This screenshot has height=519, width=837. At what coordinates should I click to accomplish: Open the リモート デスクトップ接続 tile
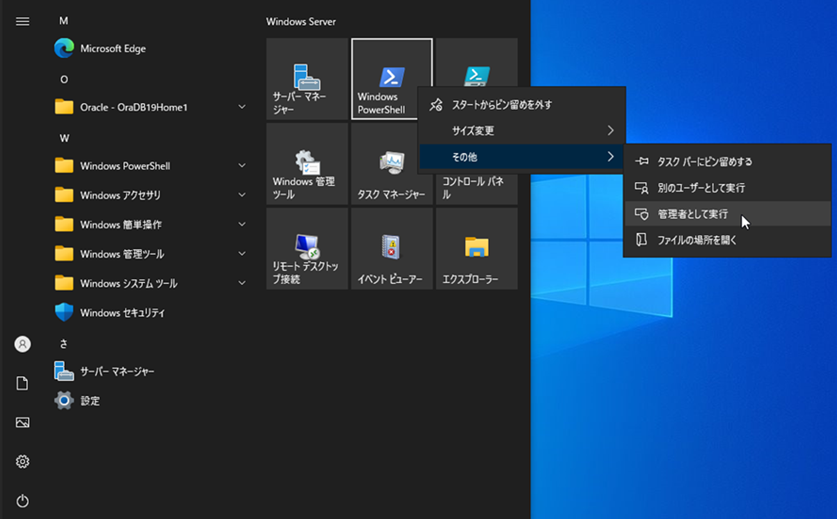pyautogui.click(x=307, y=249)
